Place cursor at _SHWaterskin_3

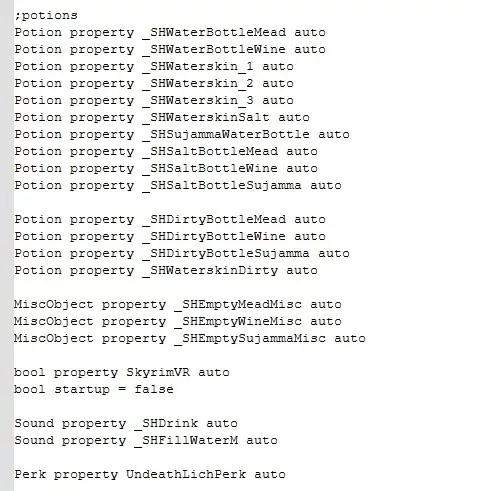[x=198, y=101]
